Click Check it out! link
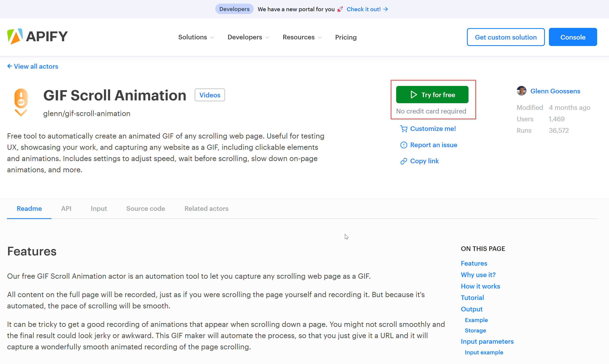Viewport: 609px width, 364px height. coord(364,9)
